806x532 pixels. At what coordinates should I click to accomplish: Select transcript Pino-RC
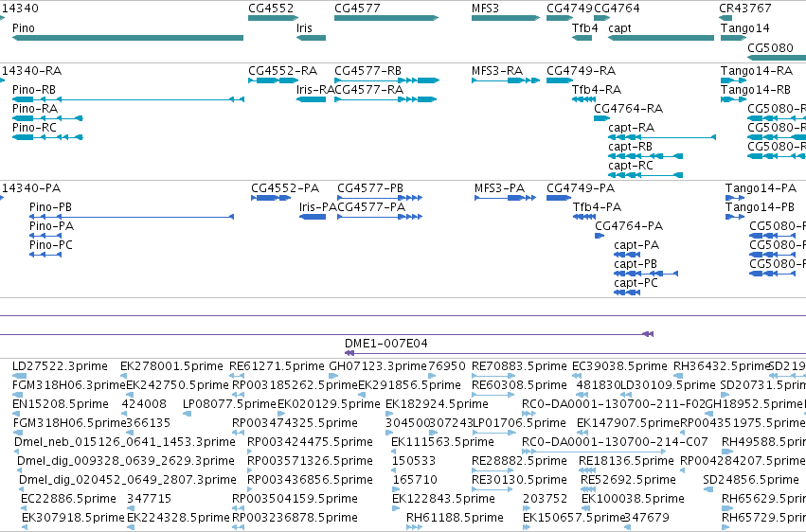click(x=47, y=137)
